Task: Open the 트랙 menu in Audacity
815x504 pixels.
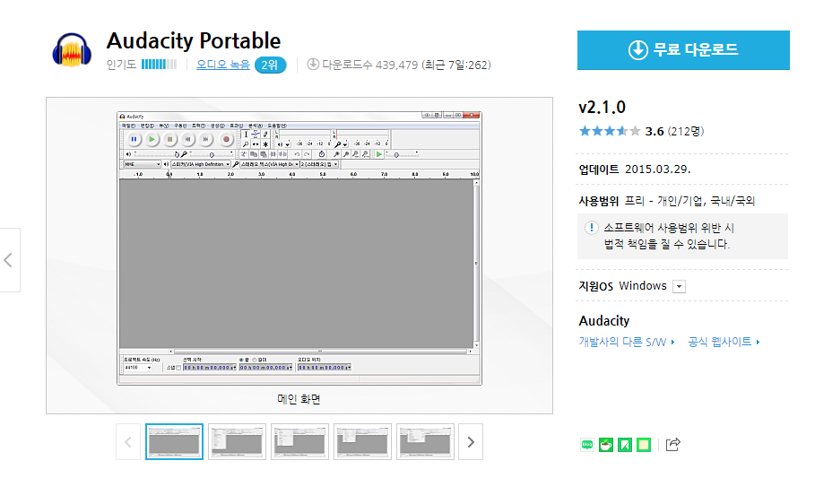Action: 198,126
